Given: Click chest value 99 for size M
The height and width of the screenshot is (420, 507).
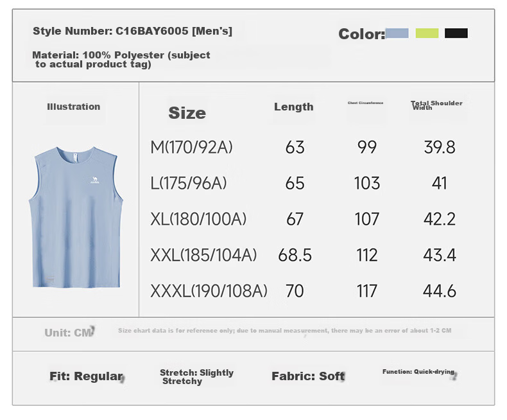Looking at the screenshot, I should tap(367, 148).
